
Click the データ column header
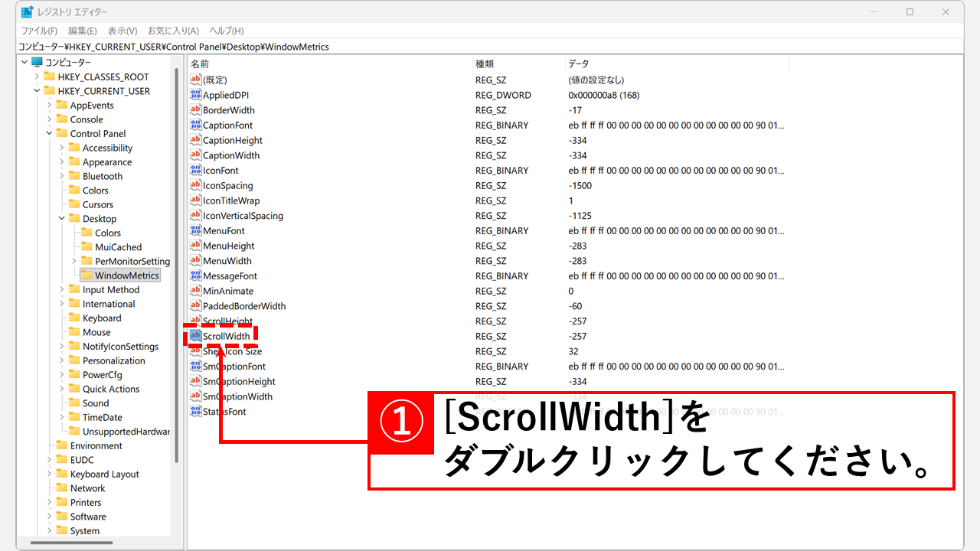[677, 64]
